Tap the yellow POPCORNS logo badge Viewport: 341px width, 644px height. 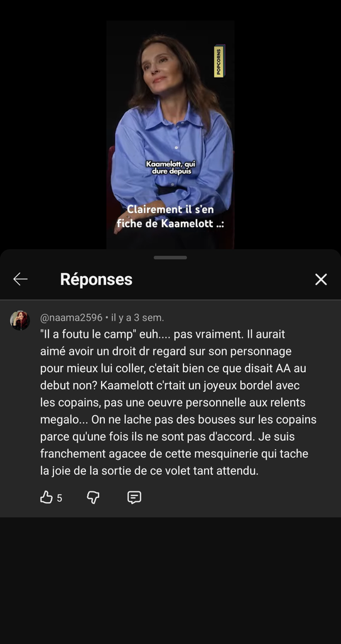pyautogui.click(x=219, y=61)
